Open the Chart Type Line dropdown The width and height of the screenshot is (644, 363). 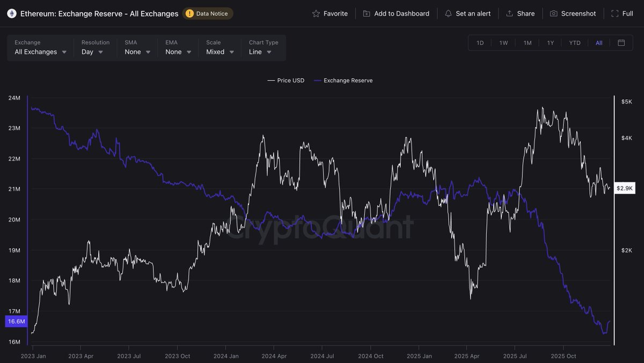264,48
